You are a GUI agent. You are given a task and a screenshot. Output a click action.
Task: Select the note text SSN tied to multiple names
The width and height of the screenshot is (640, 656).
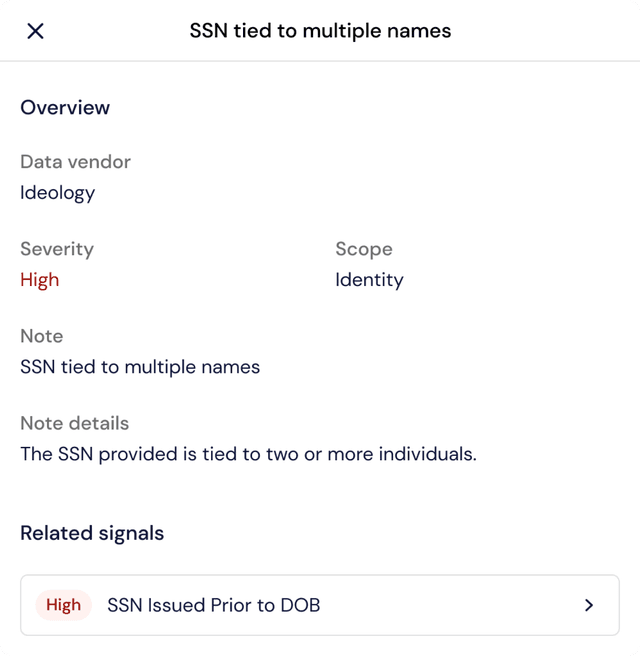(x=140, y=367)
